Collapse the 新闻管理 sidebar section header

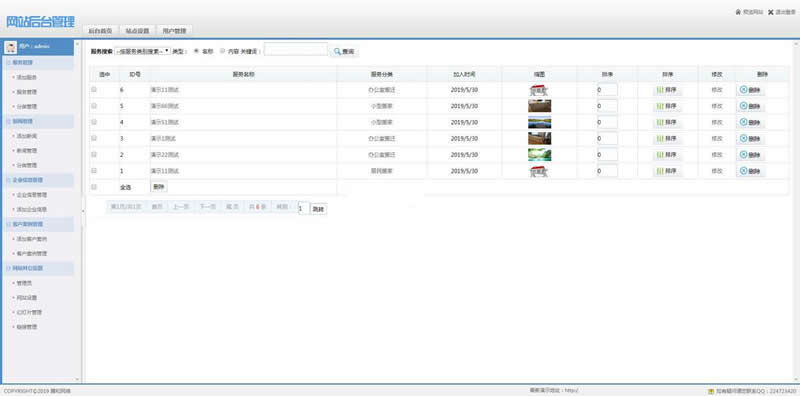coord(38,121)
